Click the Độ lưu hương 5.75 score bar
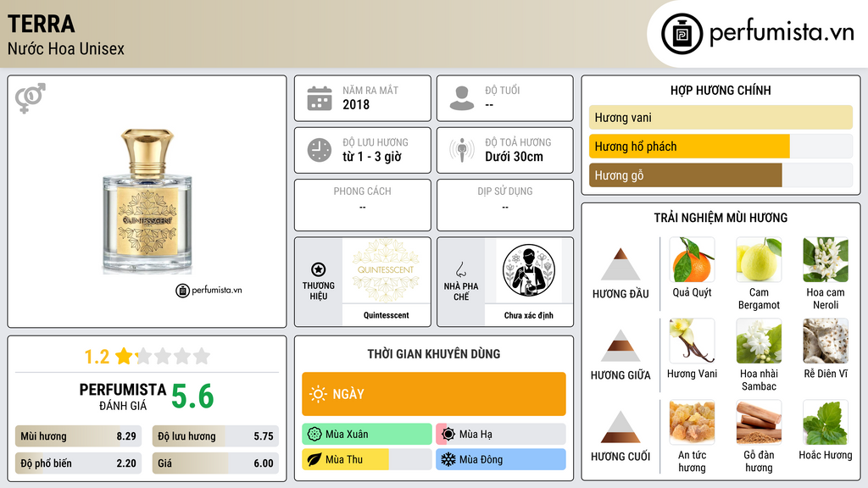This screenshot has height=488, width=868. [215, 436]
